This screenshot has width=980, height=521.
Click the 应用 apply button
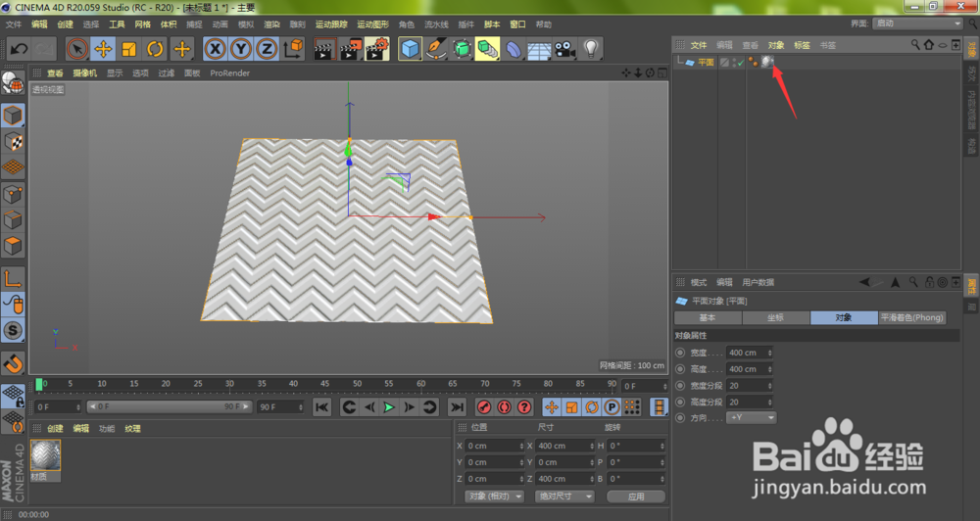(x=636, y=497)
